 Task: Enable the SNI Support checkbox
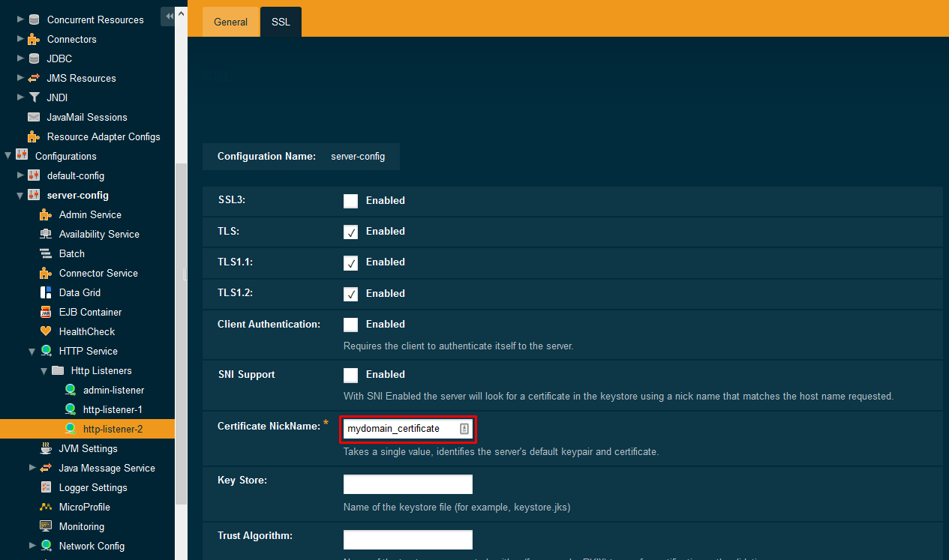(x=350, y=375)
